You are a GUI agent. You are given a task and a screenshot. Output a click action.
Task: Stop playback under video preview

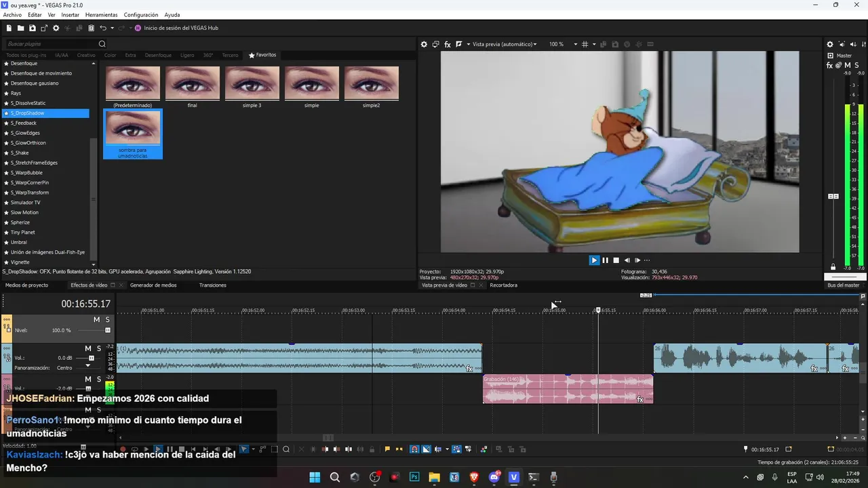(x=616, y=260)
